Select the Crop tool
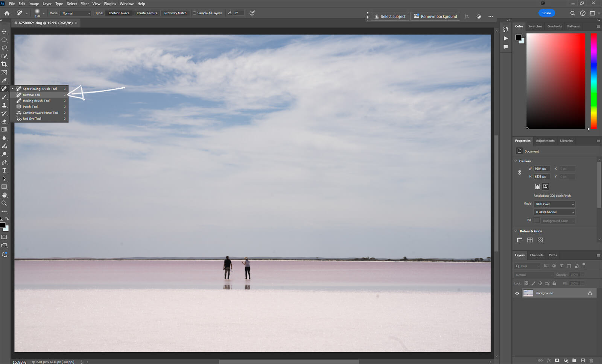Screen dimensions: 602x364 (x=4, y=64)
